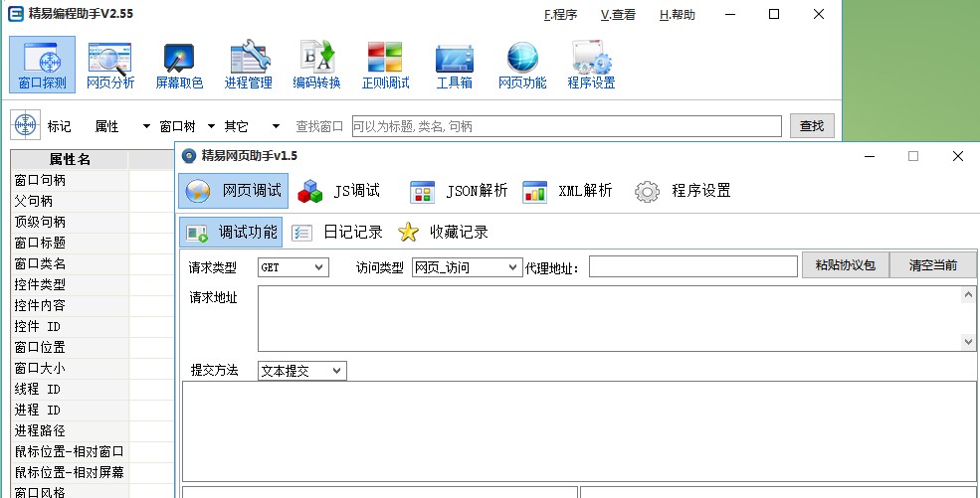Click the 清空当前 button

(x=933, y=265)
